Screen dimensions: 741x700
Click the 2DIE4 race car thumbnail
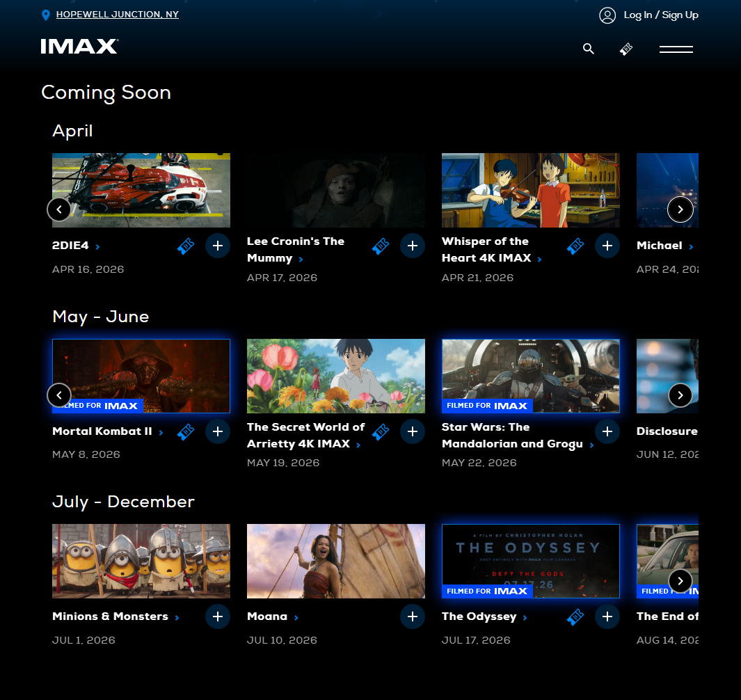coord(141,190)
